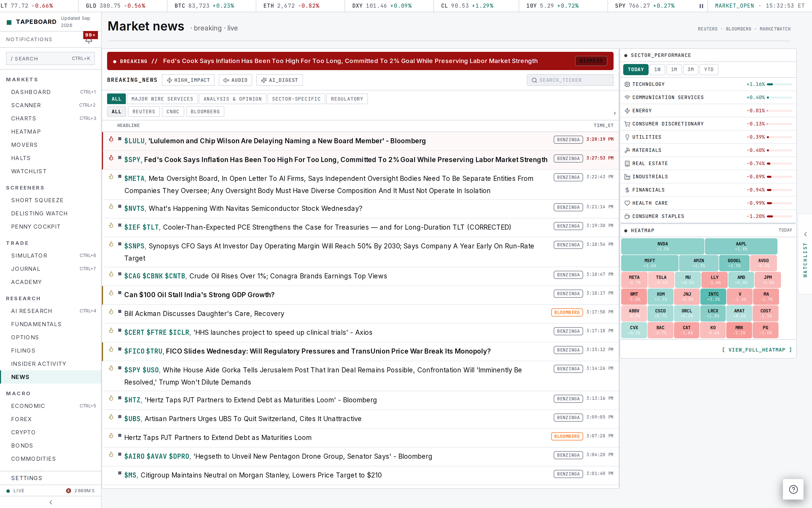Click the magnifier icon in ticker search
Viewport: 812px width, 508px height.
click(x=534, y=80)
